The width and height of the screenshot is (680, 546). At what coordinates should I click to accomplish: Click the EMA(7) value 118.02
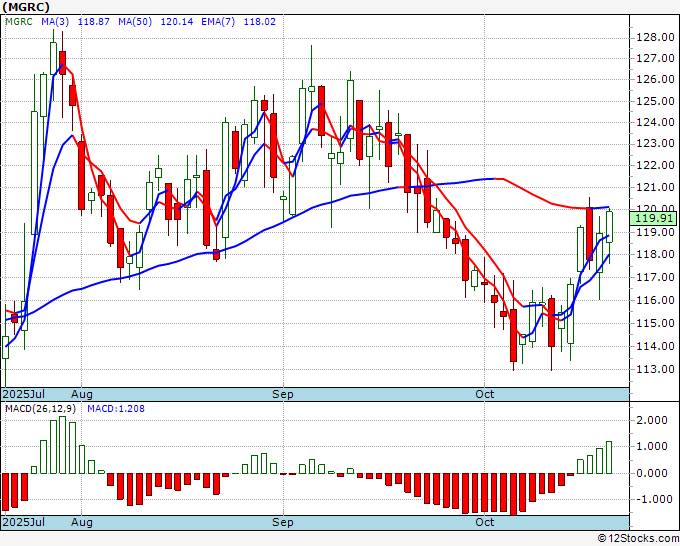tap(259, 22)
